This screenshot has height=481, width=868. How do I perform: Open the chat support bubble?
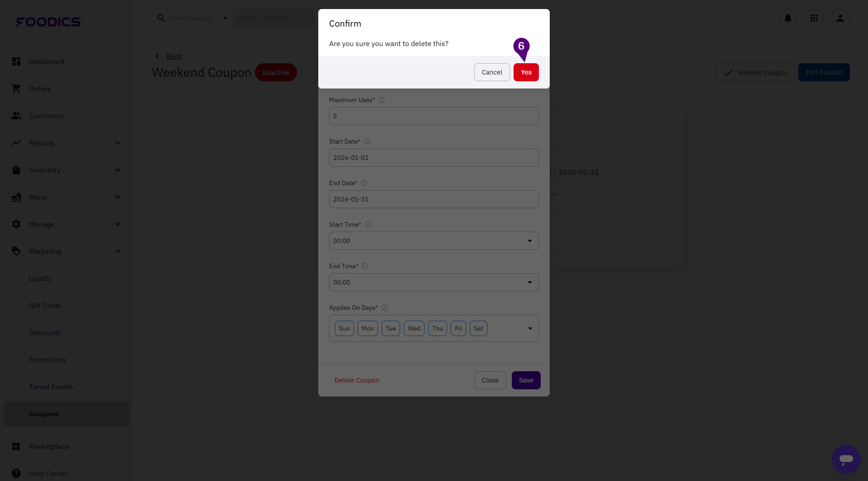(x=846, y=459)
